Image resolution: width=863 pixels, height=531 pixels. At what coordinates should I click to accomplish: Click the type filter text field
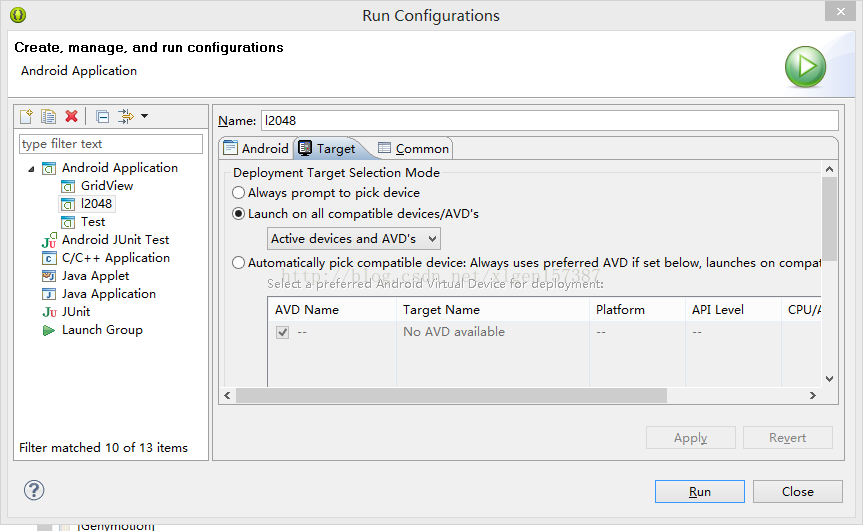(x=110, y=144)
